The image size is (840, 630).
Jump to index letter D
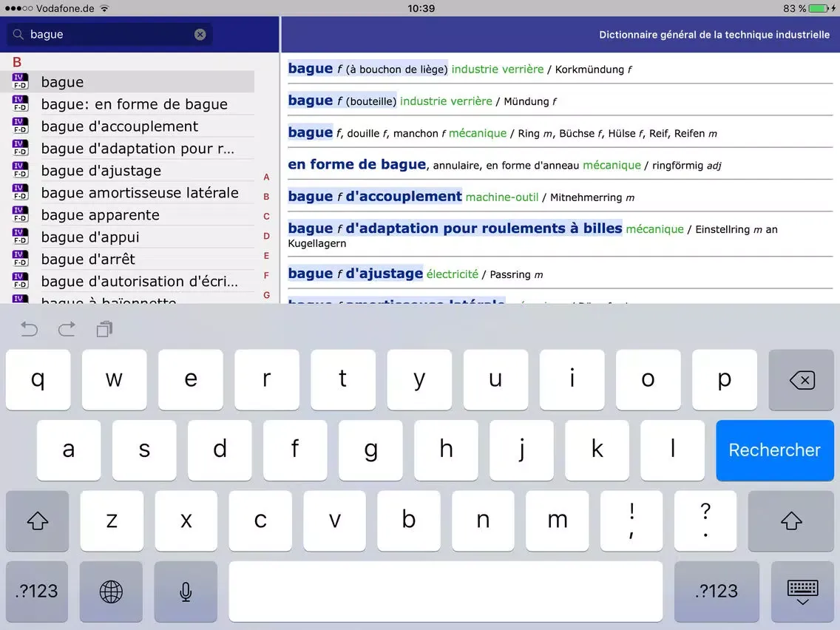tap(266, 237)
